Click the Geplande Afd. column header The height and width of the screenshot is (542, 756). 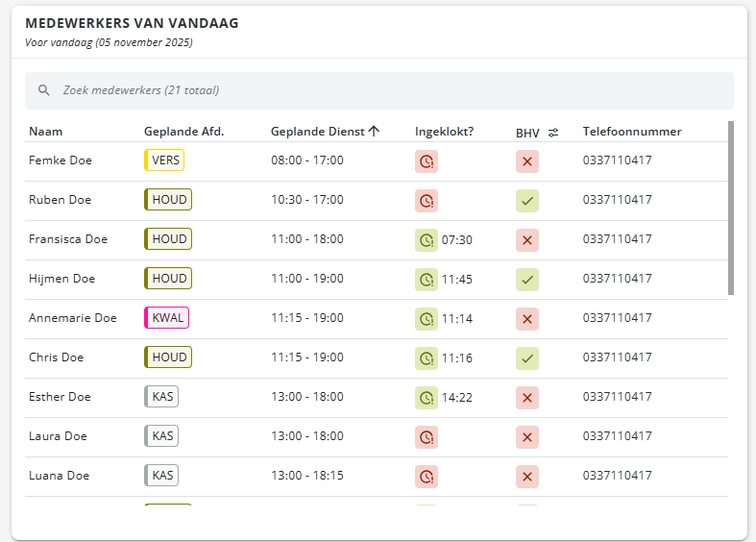pos(183,132)
